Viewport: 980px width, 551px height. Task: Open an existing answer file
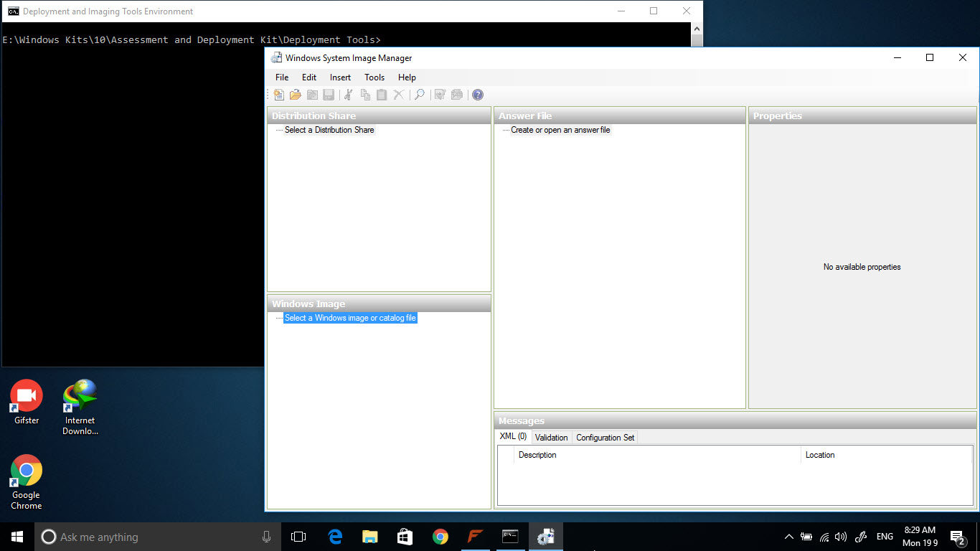coord(295,94)
